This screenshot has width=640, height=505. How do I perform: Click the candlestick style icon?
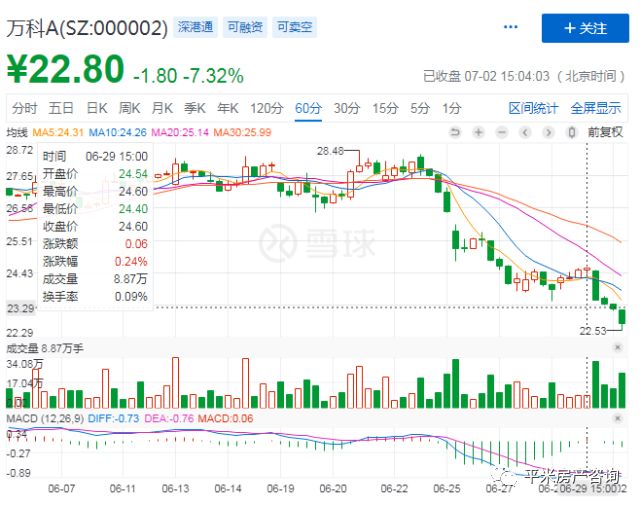point(572,132)
